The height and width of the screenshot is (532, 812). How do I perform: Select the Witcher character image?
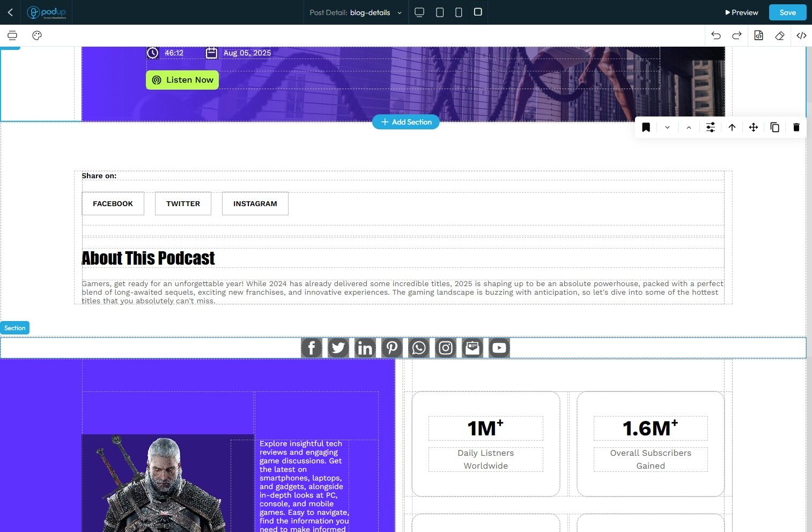click(x=168, y=483)
